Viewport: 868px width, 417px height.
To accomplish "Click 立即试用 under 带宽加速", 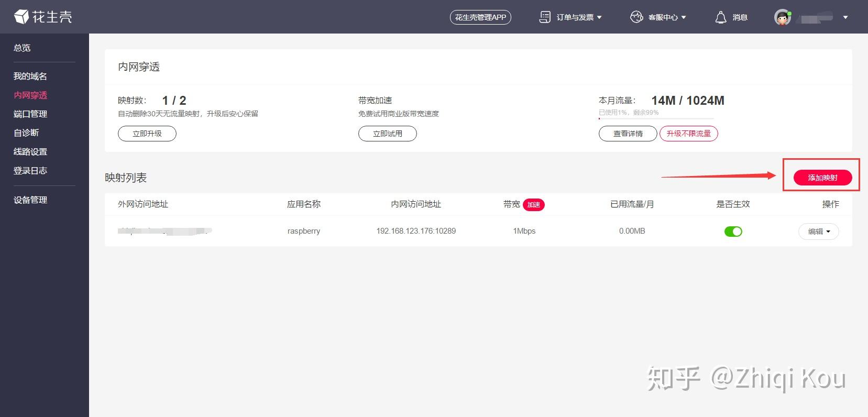I will [x=388, y=134].
